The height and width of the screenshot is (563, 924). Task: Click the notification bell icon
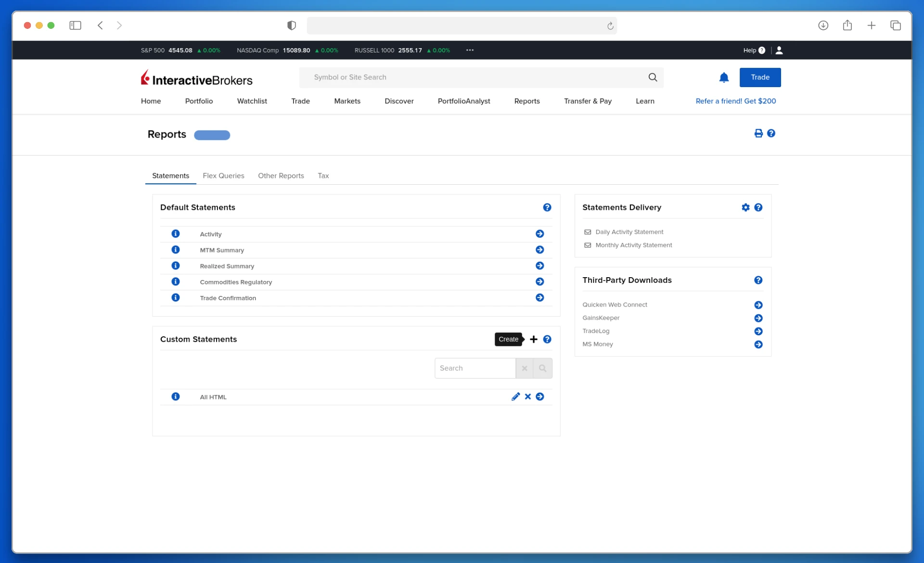click(724, 77)
